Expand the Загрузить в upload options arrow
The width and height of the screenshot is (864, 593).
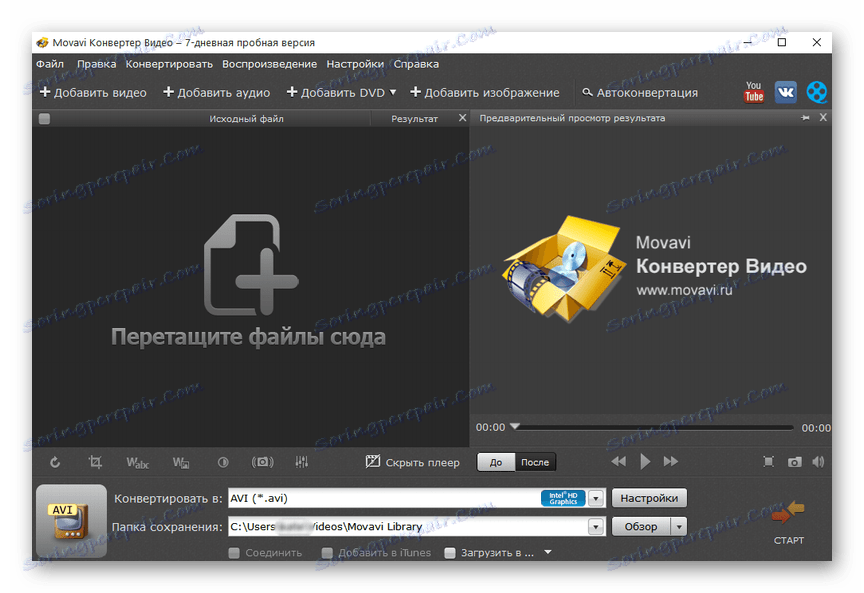[548, 552]
